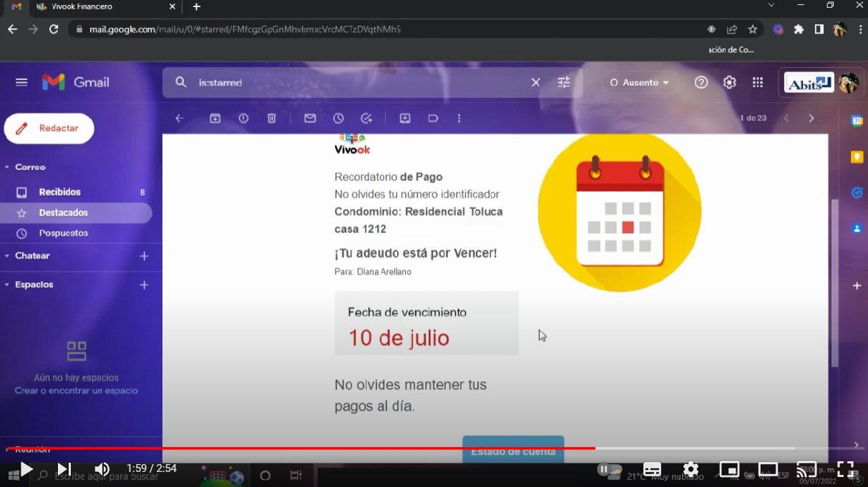Click the Gmail logo
Screen dimensions: 868x487
76,82
